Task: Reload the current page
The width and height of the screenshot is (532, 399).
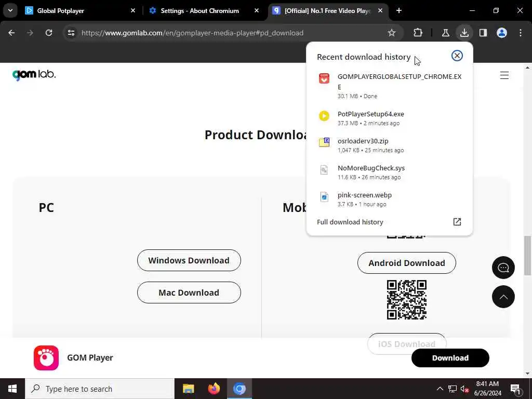Action: point(49,33)
